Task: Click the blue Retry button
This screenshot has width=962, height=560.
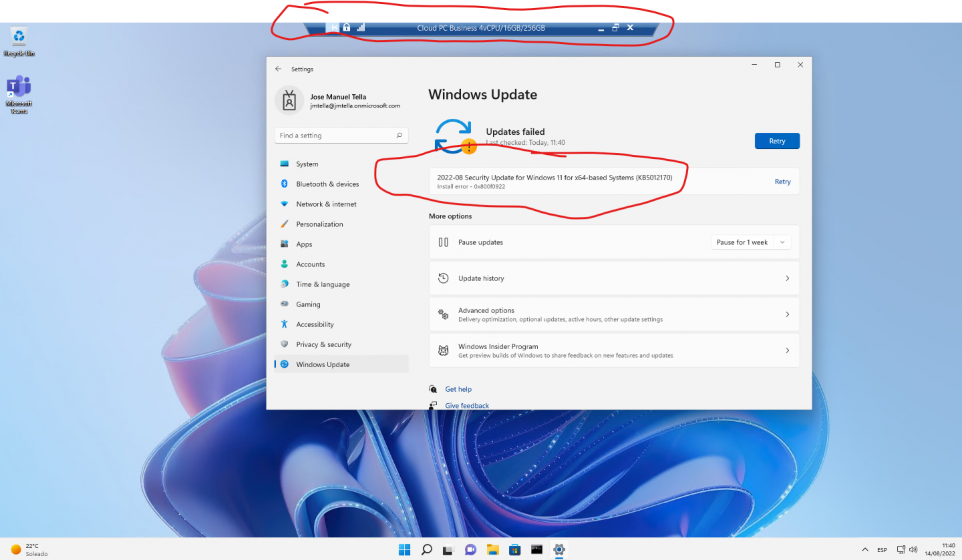Action: click(x=777, y=141)
